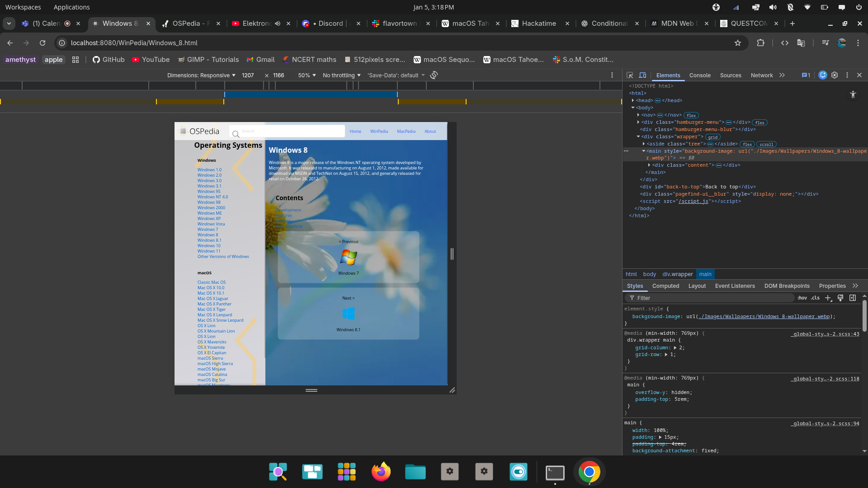Toggle computed styles sidebar icon
The image size is (868, 488).
pyautogui.click(x=853, y=298)
